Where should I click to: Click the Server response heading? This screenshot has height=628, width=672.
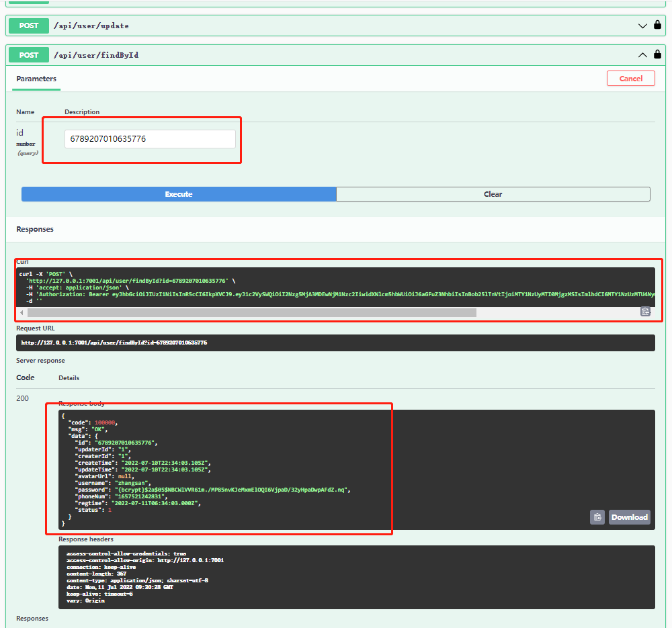click(x=41, y=361)
